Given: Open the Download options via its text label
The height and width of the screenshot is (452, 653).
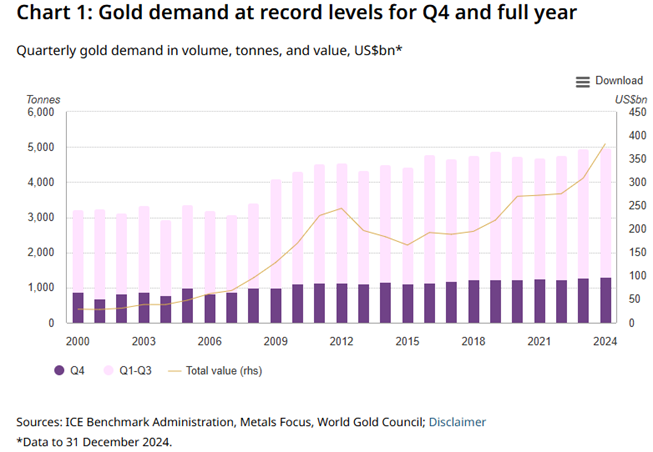Looking at the screenshot, I should point(618,81).
